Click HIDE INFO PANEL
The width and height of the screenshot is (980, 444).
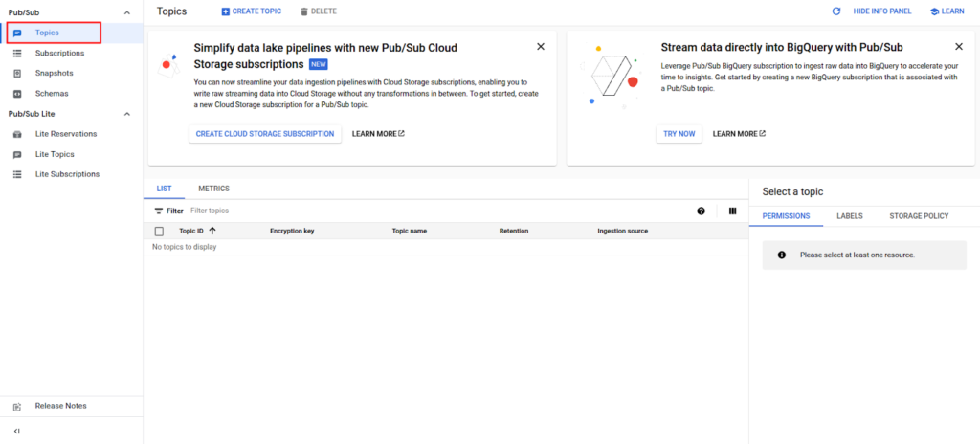[882, 11]
